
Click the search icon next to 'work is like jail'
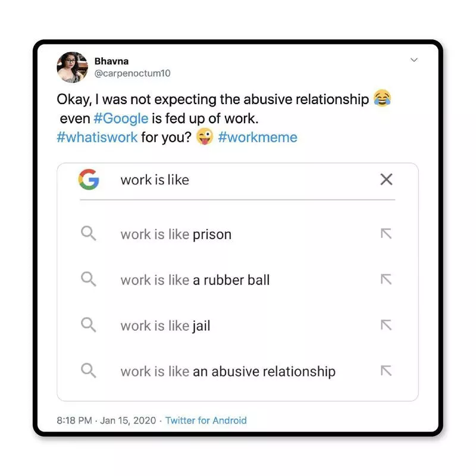[x=89, y=325]
